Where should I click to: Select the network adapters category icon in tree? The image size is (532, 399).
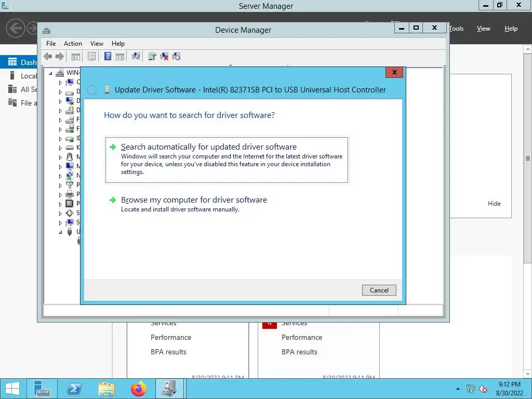[x=70, y=176]
